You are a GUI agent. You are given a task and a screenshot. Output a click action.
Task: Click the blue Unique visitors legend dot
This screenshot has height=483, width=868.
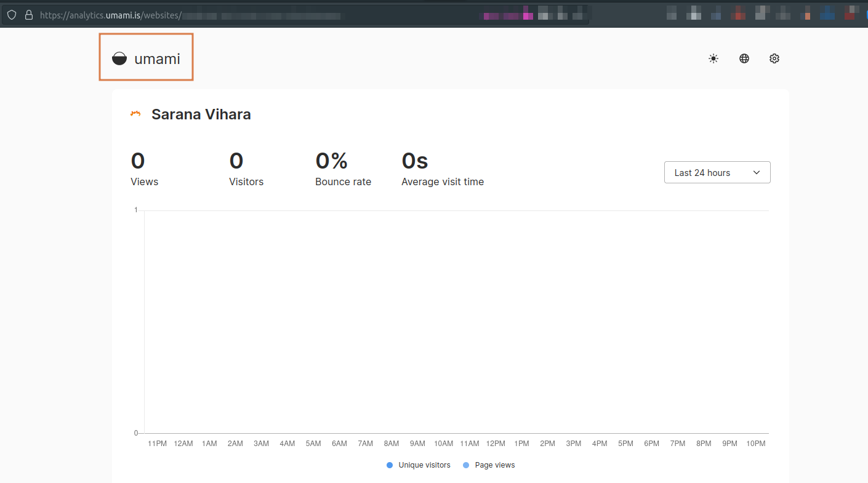(x=389, y=465)
